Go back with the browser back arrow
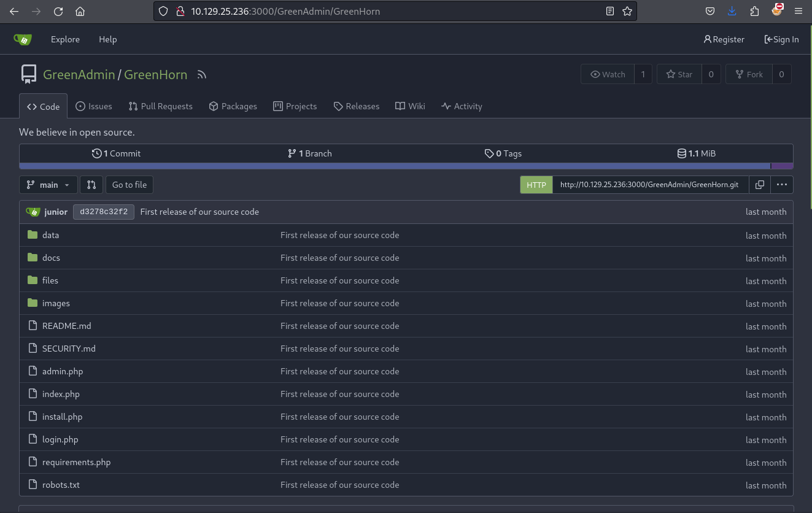Image resolution: width=812 pixels, height=513 pixels. point(14,11)
